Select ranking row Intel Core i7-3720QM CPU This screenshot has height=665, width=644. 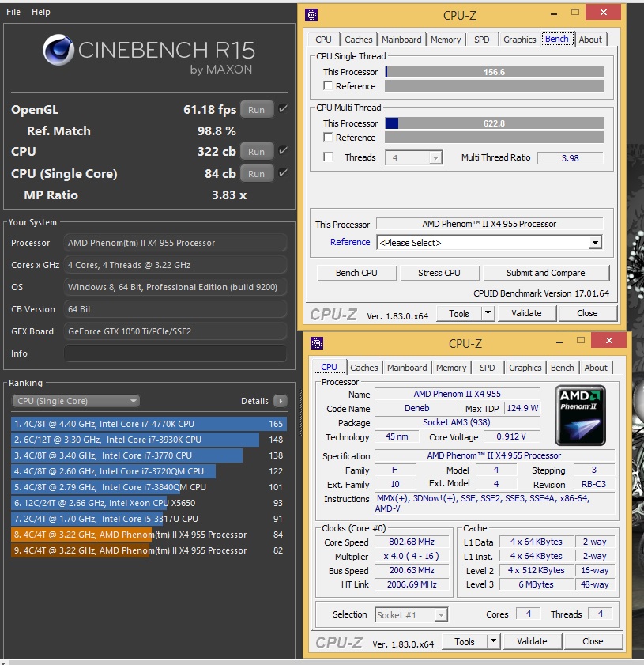pyautogui.click(x=149, y=471)
